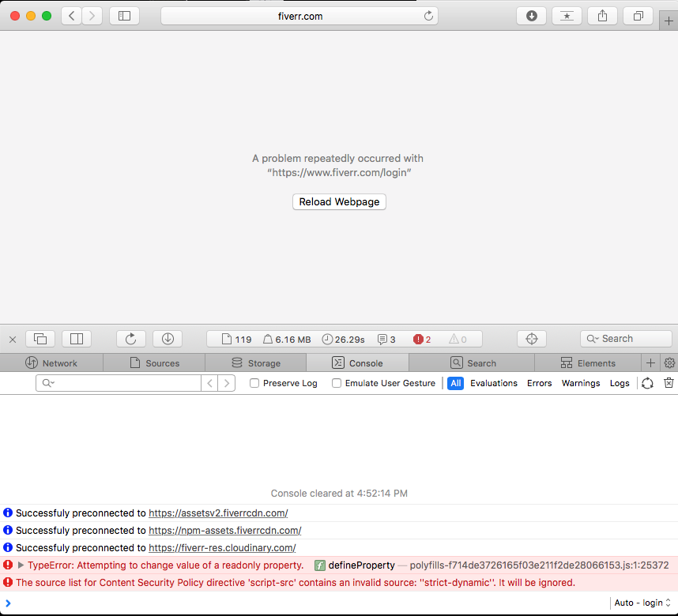Select the Content Security Policy error message
Viewport: 678px width, 616px height.
point(296,583)
